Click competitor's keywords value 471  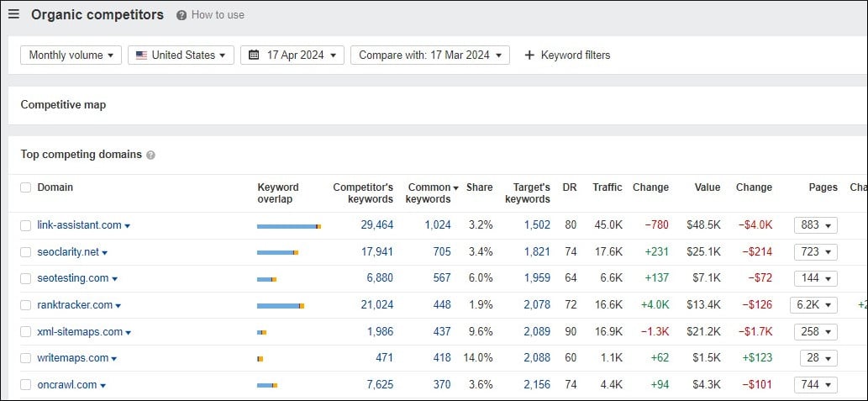click(x=384, y=358)
